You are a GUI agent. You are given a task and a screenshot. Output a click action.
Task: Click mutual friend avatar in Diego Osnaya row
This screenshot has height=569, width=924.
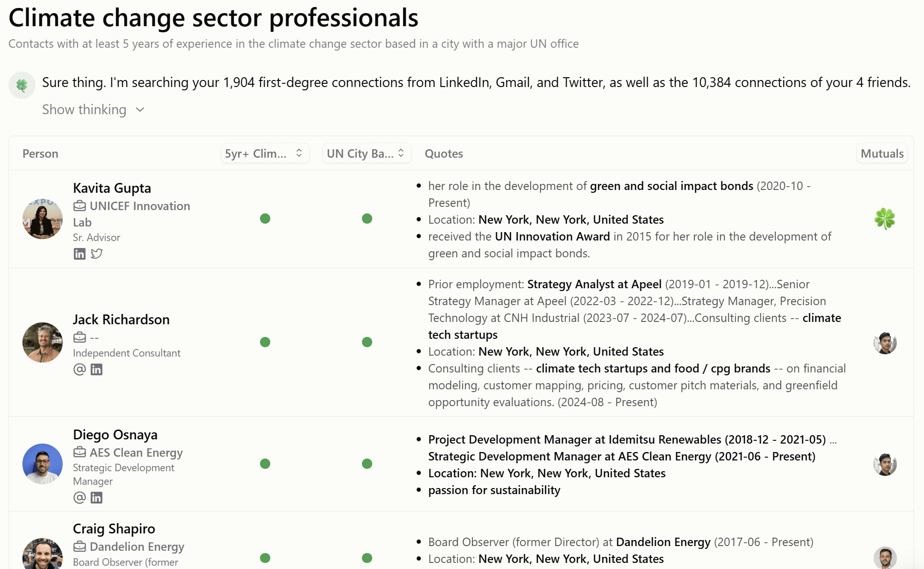coord(885,464)
